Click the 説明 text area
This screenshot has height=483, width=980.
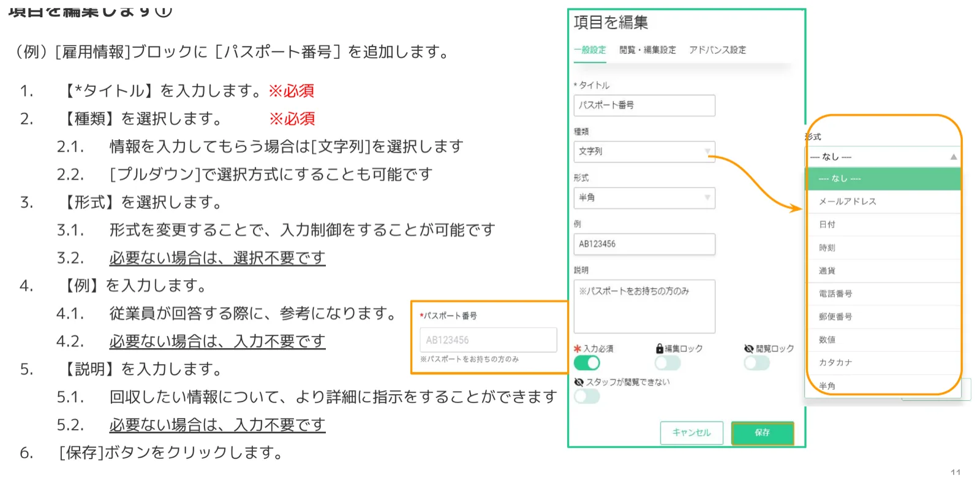pyautogui.click(x=644, y=306)
